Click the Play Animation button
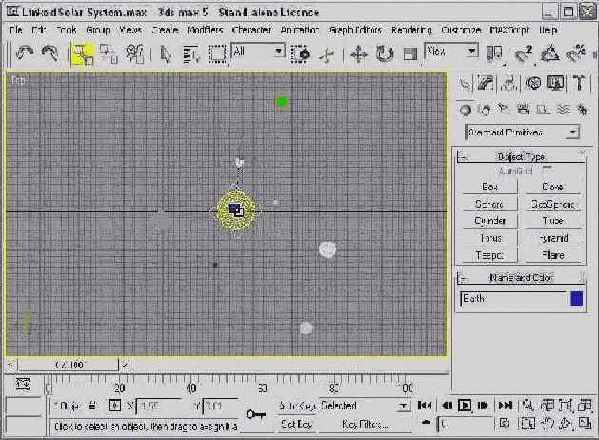The width and height of the screenshot is (599, 440). pyautogui.click(x=465, y=405)
